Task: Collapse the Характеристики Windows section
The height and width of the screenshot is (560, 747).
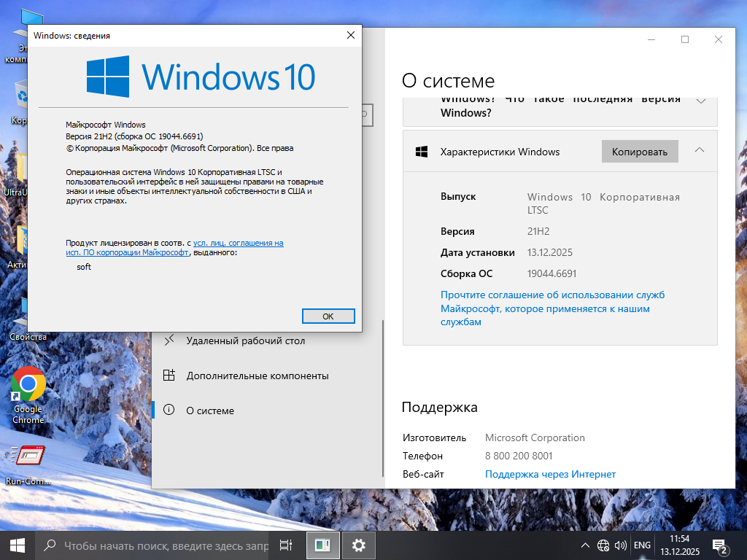Action: click(700, 151)
